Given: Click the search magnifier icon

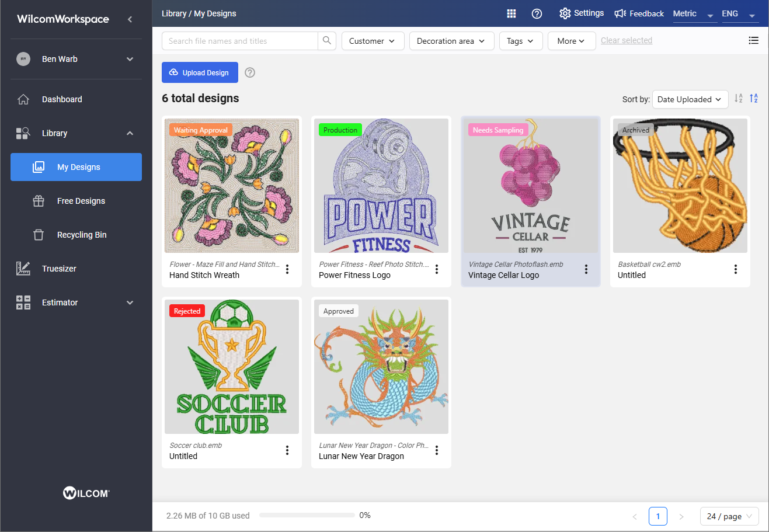Looking at the screenshot, I should pos(327,41).
